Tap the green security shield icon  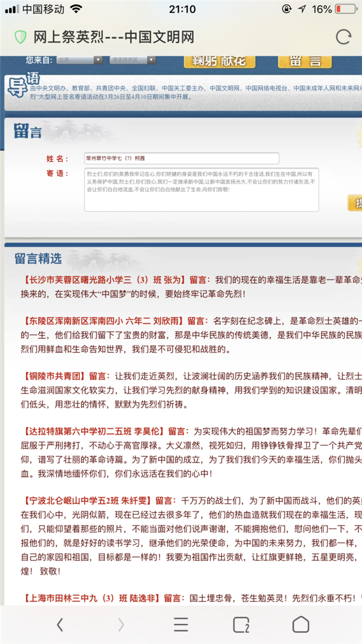click(x=21, y=37)
